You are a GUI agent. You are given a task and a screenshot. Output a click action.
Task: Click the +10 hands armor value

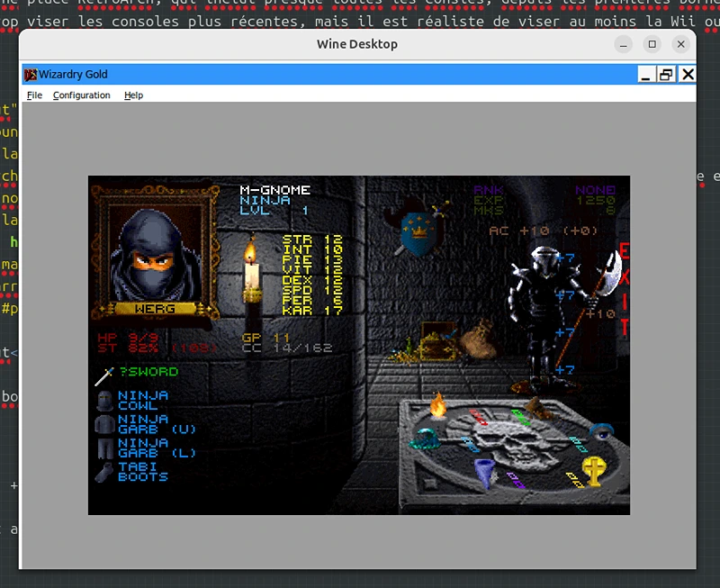600,313
